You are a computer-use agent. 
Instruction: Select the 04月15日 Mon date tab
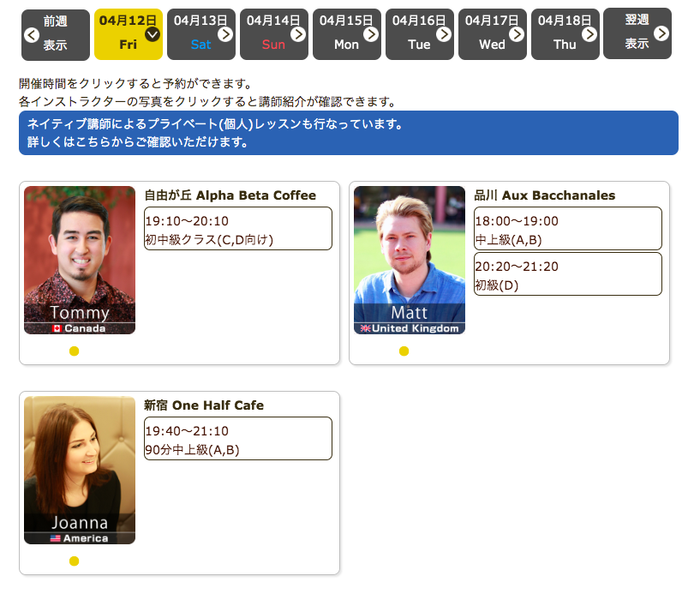tap(346, 34)
